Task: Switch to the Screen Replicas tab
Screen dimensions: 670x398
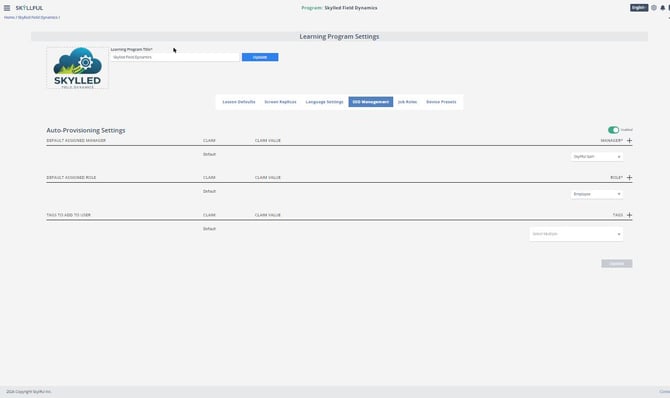Action: 280,102
